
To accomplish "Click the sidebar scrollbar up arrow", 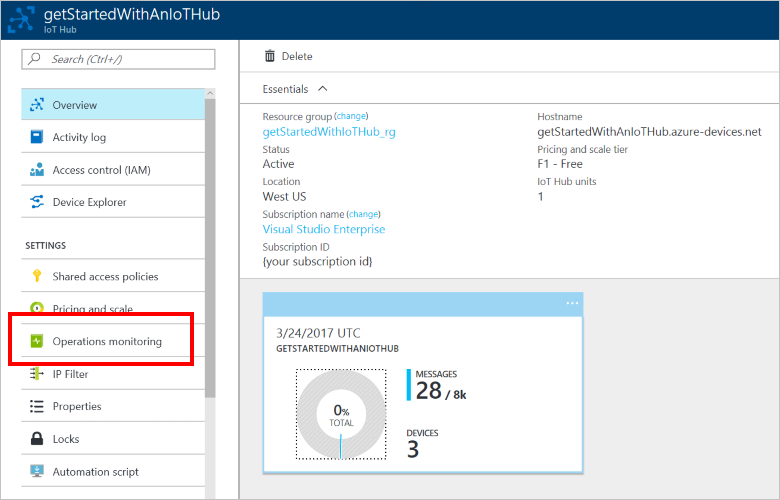I will 210,93.
